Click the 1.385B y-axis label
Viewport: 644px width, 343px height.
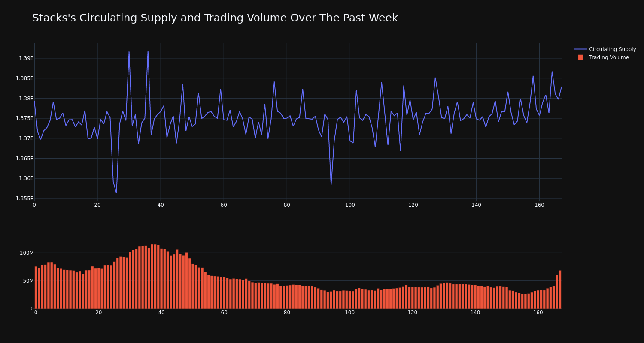24,78
